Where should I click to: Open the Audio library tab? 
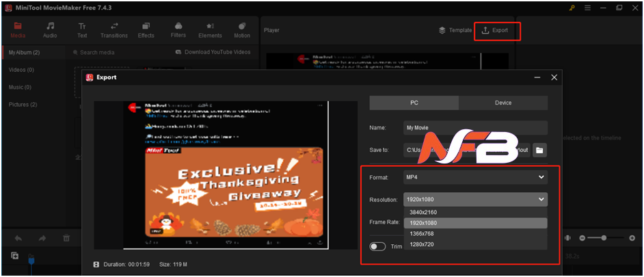(x=50, y=30)
